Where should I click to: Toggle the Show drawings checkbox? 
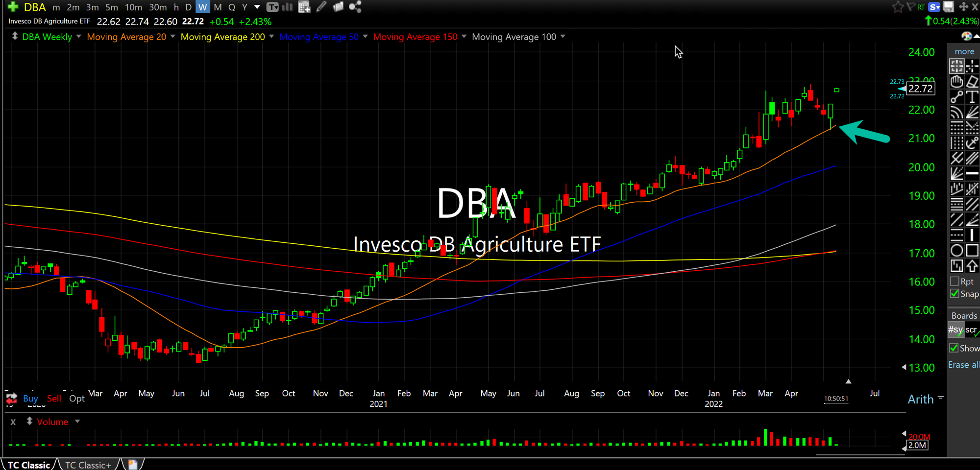click(954, 348)
